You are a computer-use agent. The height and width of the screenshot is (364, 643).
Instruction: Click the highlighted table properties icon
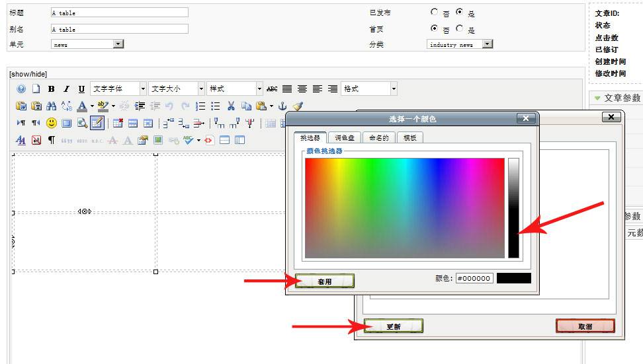coord(97,123)
